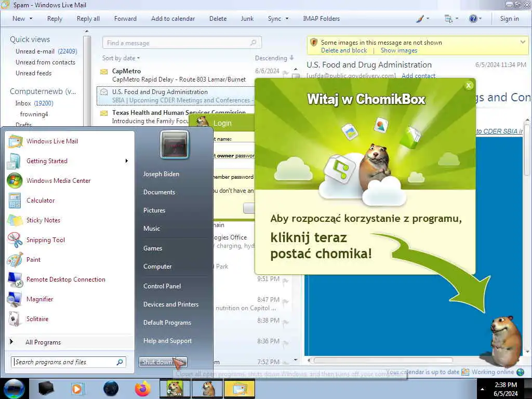Click Forward in the toolbar
532x399 pixels.
pos(125,19)
